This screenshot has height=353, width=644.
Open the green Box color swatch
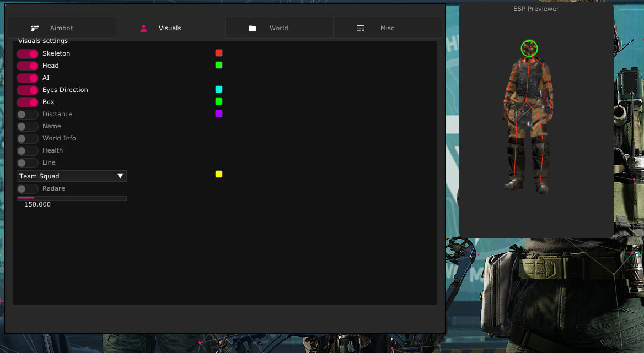click(219, 101)
